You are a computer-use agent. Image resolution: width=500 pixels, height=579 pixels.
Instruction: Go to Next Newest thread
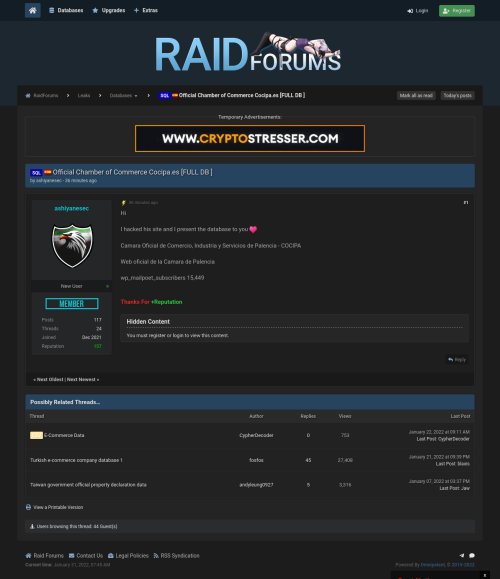click(x=81, y=380)
